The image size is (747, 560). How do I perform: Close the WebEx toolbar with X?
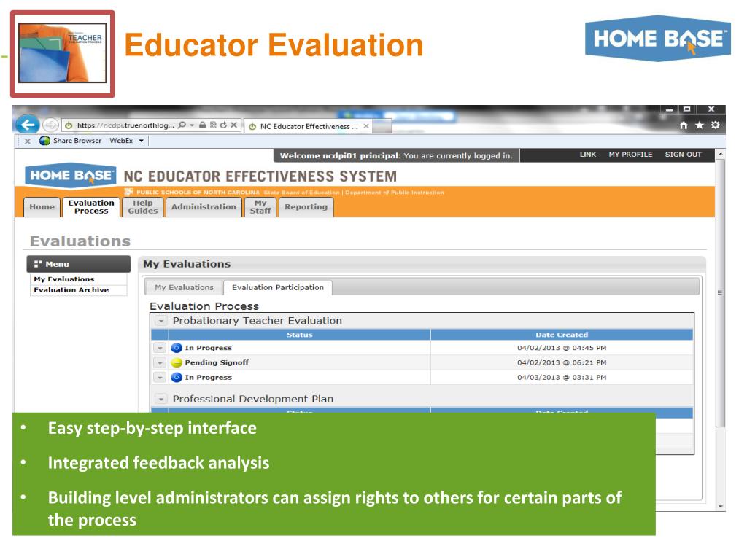28,141
